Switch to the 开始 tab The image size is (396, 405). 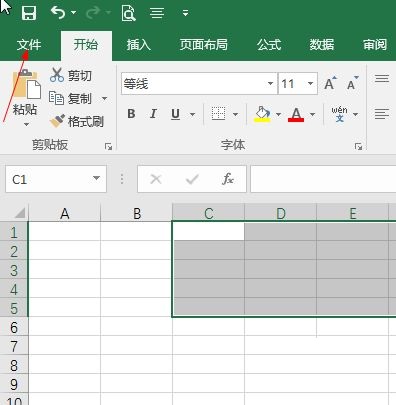click(86, 45)
